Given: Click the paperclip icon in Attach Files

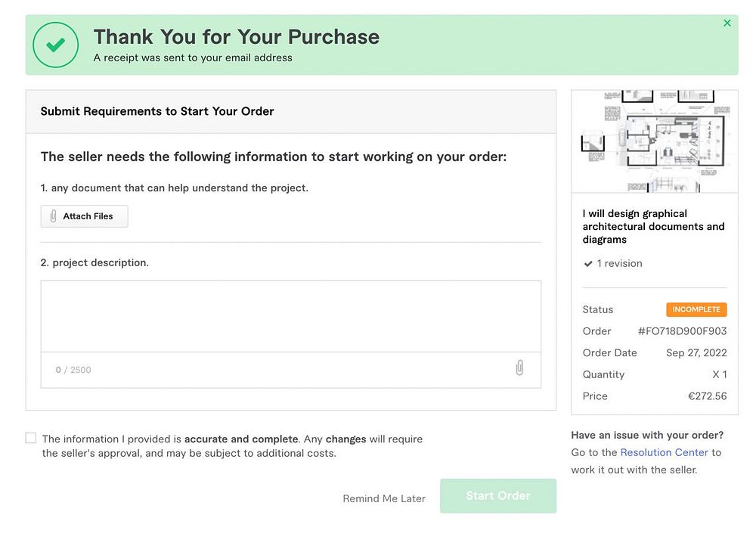Looking at the screenshot, I should click(x=53, y=216).
